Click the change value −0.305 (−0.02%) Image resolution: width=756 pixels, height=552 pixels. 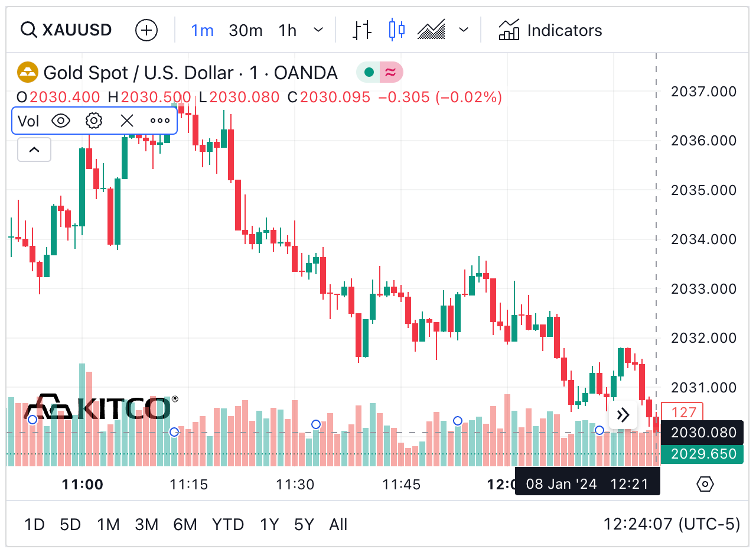[x=440, y=98]
